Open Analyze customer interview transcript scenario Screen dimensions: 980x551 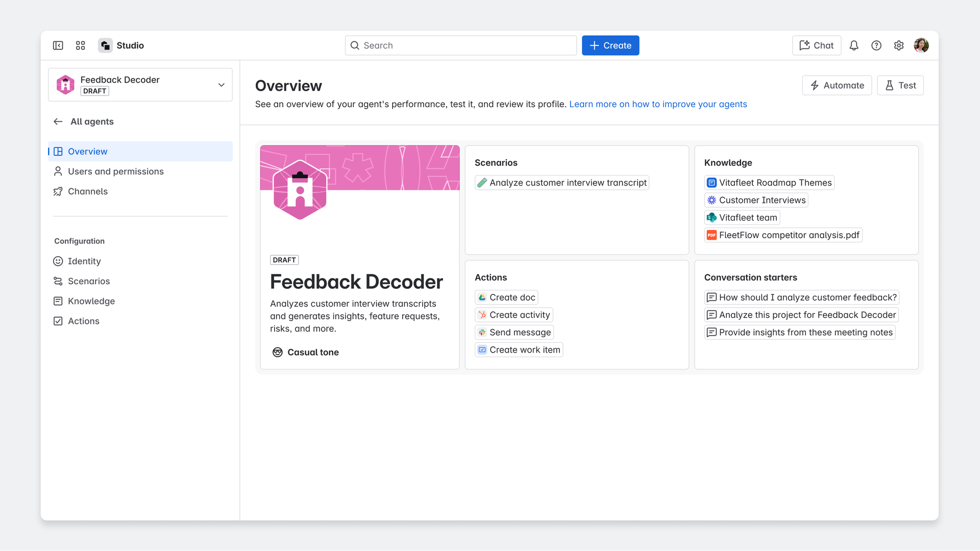[562, 183]
